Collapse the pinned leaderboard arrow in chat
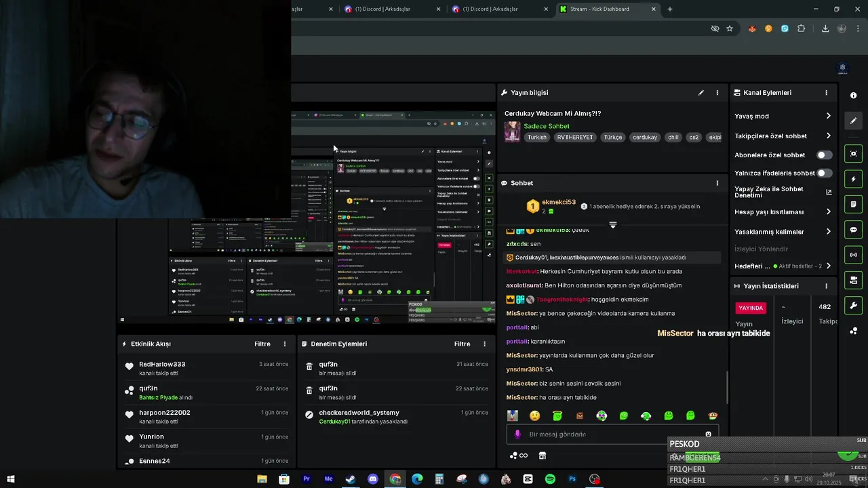 (x=613, y=225)
